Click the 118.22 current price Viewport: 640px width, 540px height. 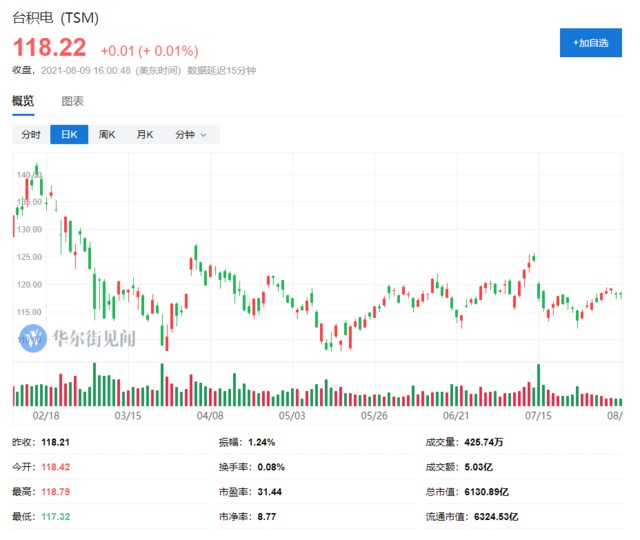pyautogui.click(x=49, y=48)
